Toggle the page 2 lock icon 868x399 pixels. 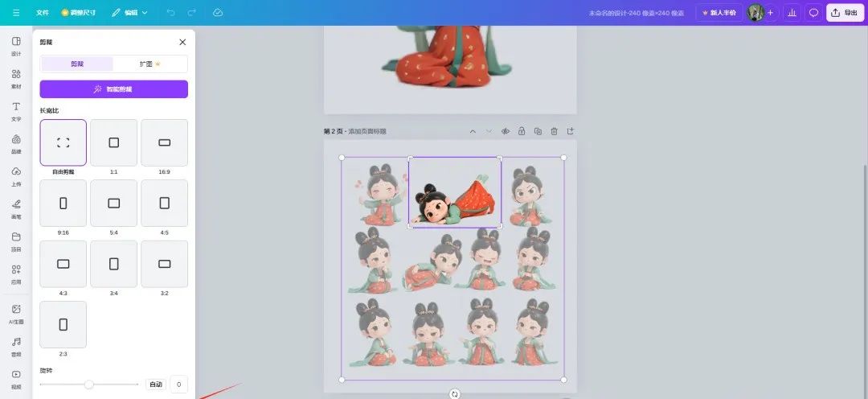[522, 131]
